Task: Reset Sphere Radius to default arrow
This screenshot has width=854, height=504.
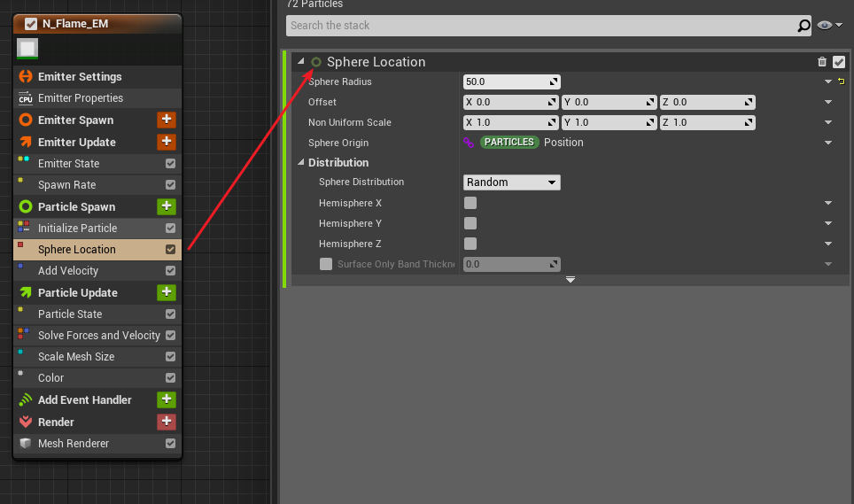Action: coord(842,81)
